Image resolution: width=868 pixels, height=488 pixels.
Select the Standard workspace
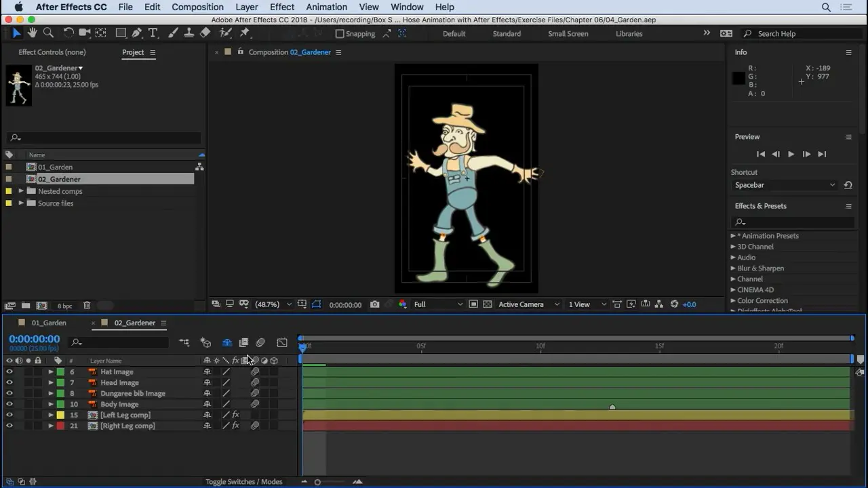(x=507, y=34)
